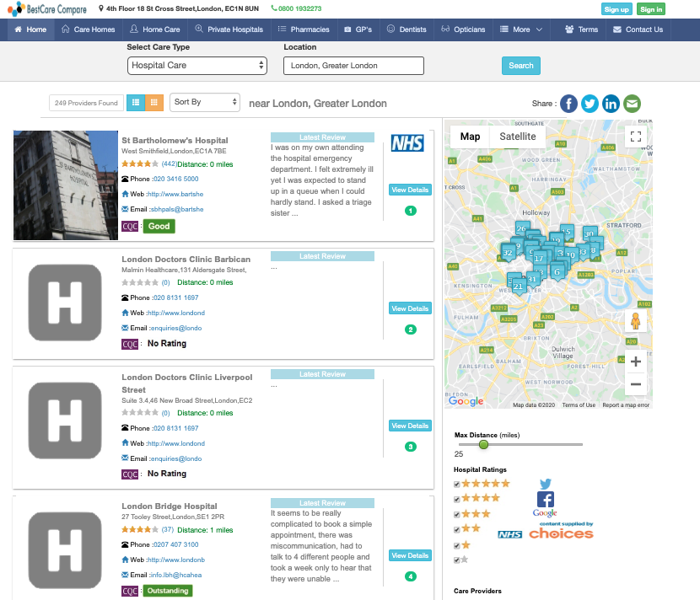700x600 pixels.
Task: View Details for St Bartholomew's Hospital
Action: [410, 190]
